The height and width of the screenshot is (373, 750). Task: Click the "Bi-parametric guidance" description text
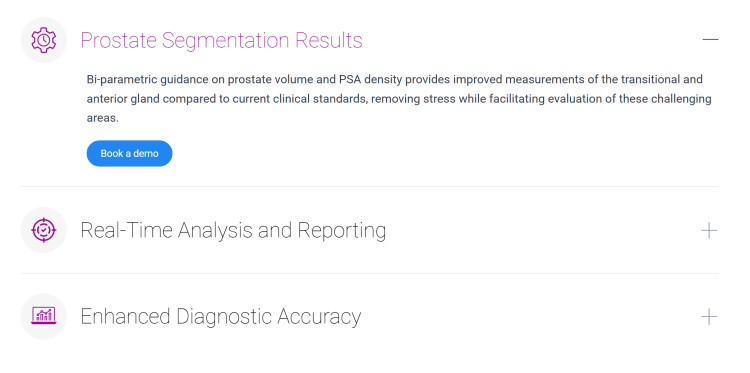pyautogui.click(x=399, y=99)
